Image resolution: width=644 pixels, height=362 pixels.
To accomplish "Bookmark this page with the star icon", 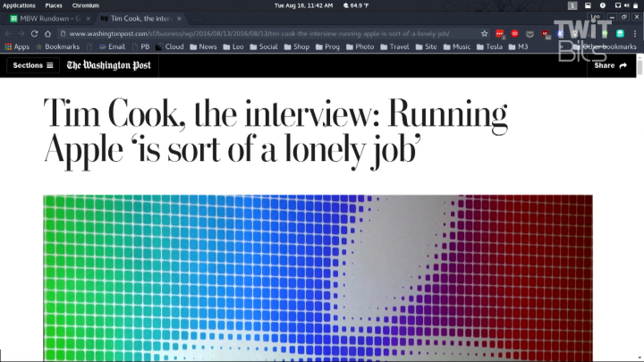I will (x=484, y=33).
